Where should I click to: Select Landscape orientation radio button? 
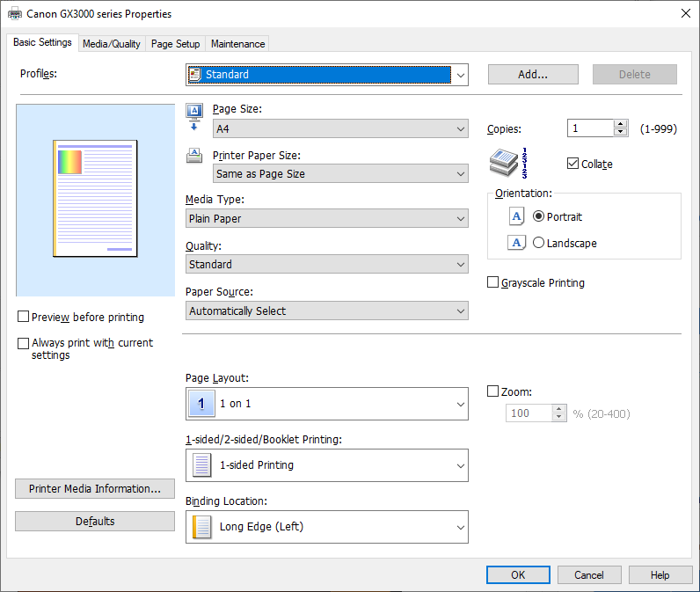(538, 243)
